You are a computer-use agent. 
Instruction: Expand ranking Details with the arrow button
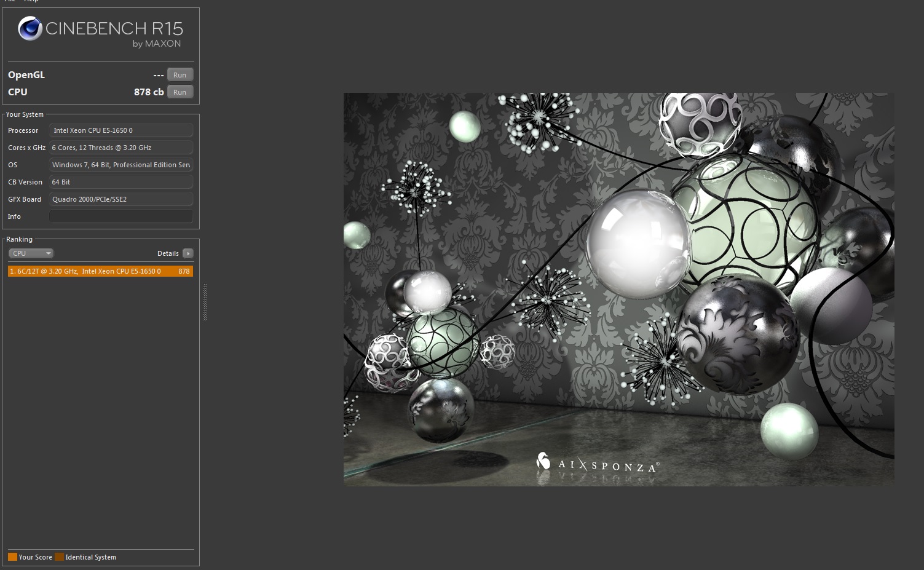tap(188, 253)
